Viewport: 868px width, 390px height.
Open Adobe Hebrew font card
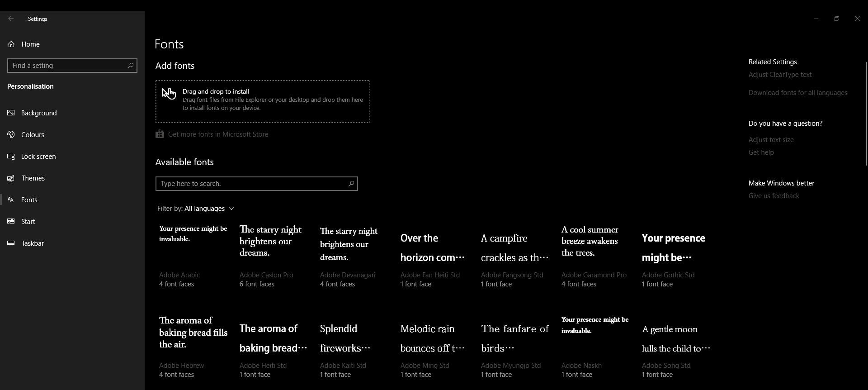(194, 347)
